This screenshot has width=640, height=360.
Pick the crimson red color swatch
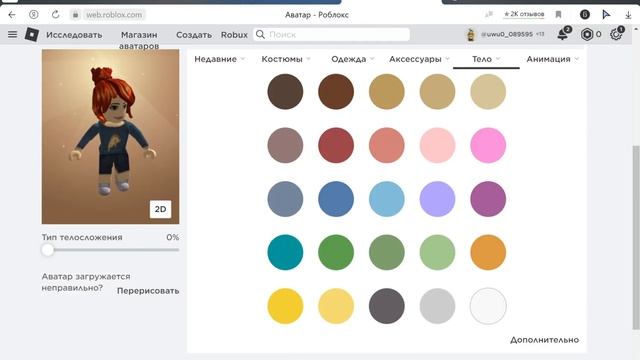click(x=336, y=145)
